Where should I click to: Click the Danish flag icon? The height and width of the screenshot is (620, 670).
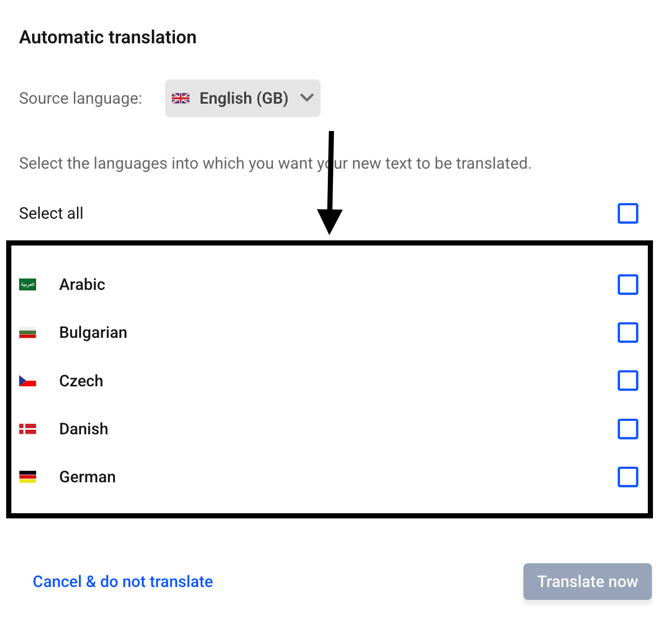(28, 429)
